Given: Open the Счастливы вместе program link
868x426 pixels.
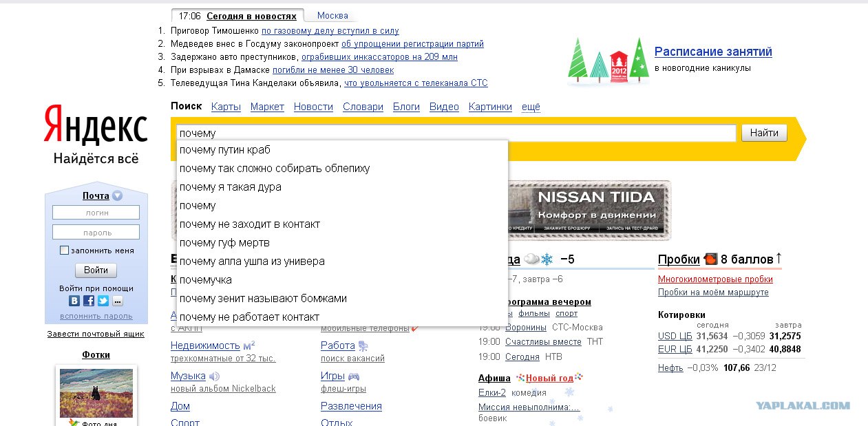Looking at the screenshot, I should (543, 342).
